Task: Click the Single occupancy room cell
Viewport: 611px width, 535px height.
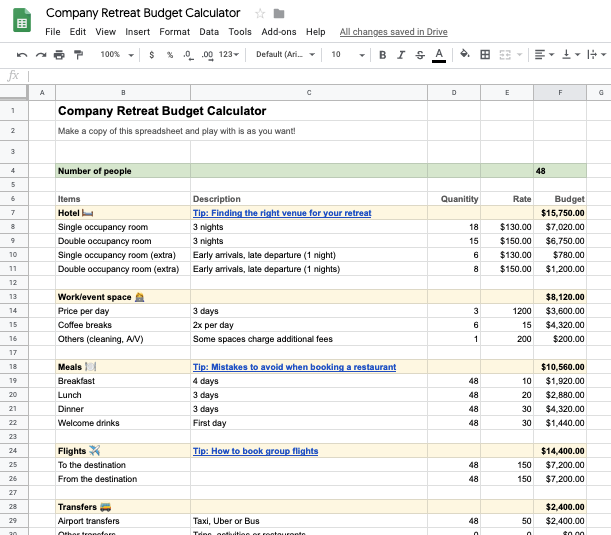Action: (123, 227)
